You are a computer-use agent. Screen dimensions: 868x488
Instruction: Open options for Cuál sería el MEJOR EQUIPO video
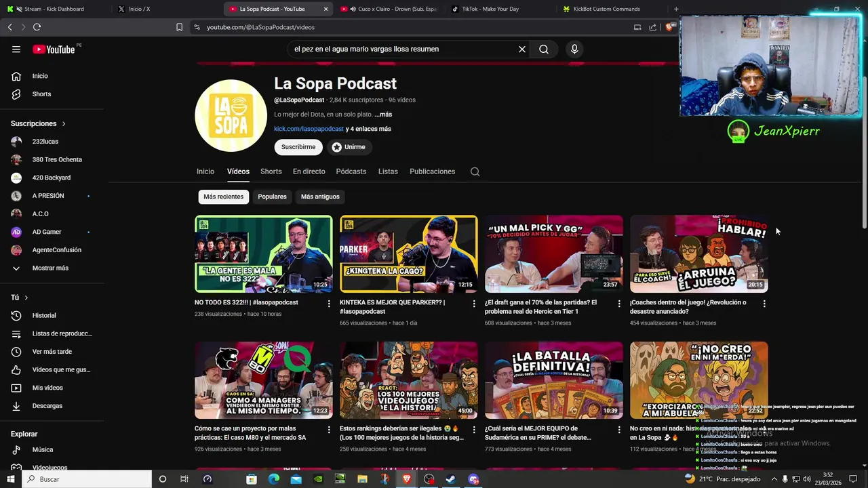pyautogui.click(x=618, y=430)
